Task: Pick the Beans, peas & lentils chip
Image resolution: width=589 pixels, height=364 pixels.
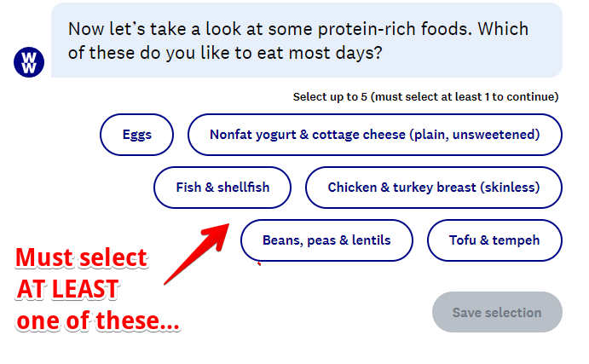Action: click(326, 240)
